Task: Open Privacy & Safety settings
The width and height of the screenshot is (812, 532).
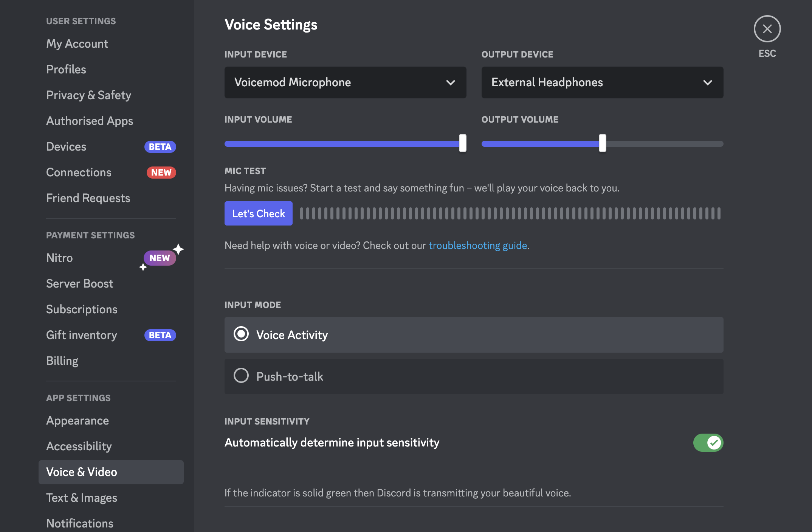Action: pyautogui.click(x=88, y=95)
